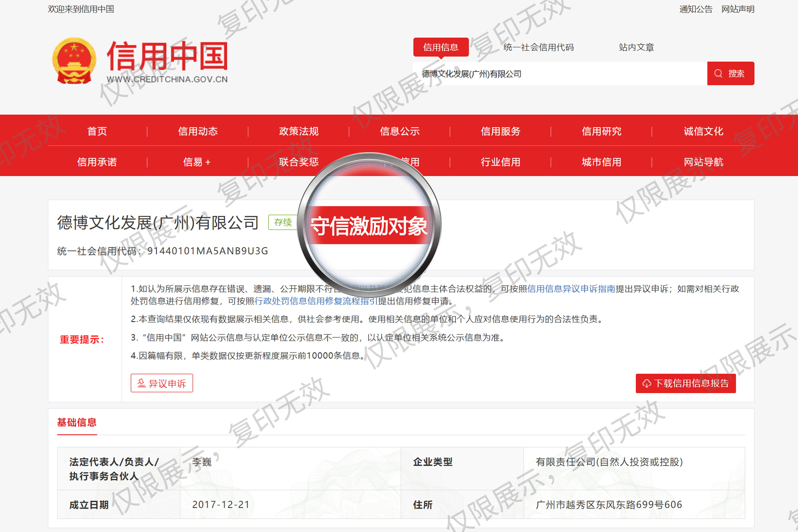Click the 重要提示 label
The image size is (798, 532).
82,339
